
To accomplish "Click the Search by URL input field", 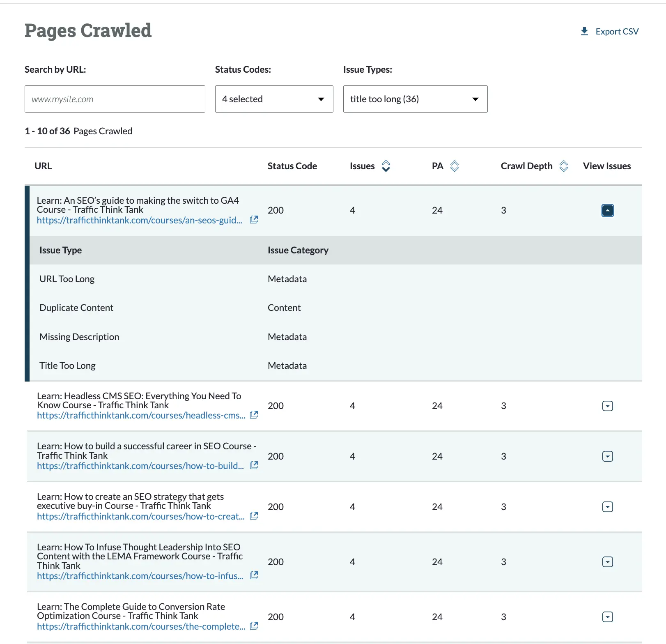I will coord(115,99).
